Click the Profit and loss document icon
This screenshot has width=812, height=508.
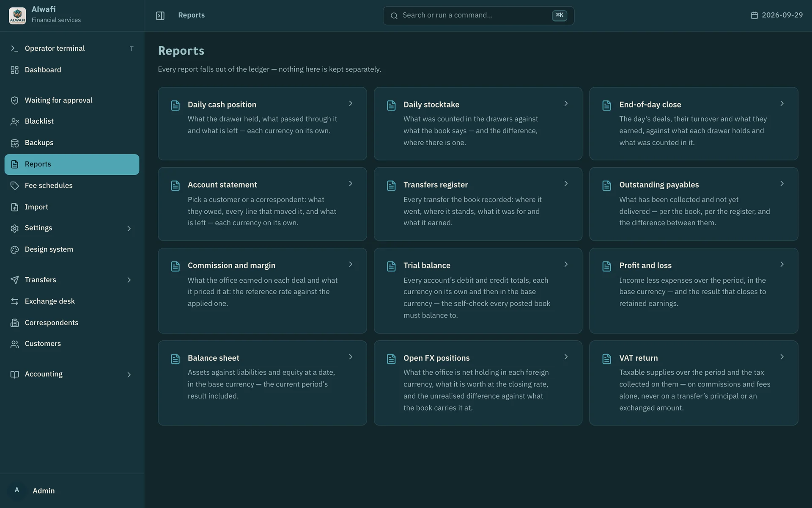point(606,266)
